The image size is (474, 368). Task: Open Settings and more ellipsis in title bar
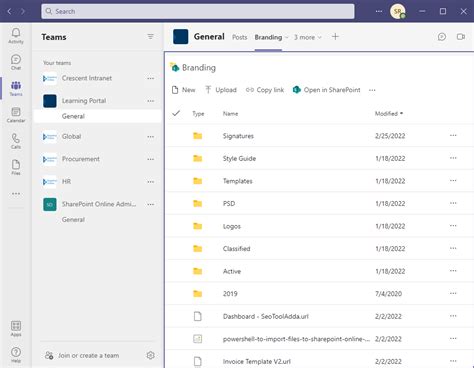coord(379,11)
